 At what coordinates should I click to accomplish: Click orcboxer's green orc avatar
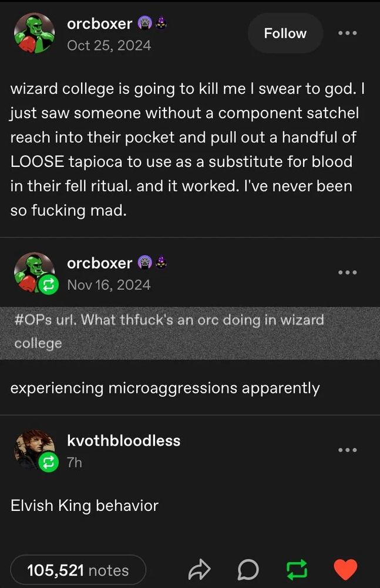click(35, 33)
